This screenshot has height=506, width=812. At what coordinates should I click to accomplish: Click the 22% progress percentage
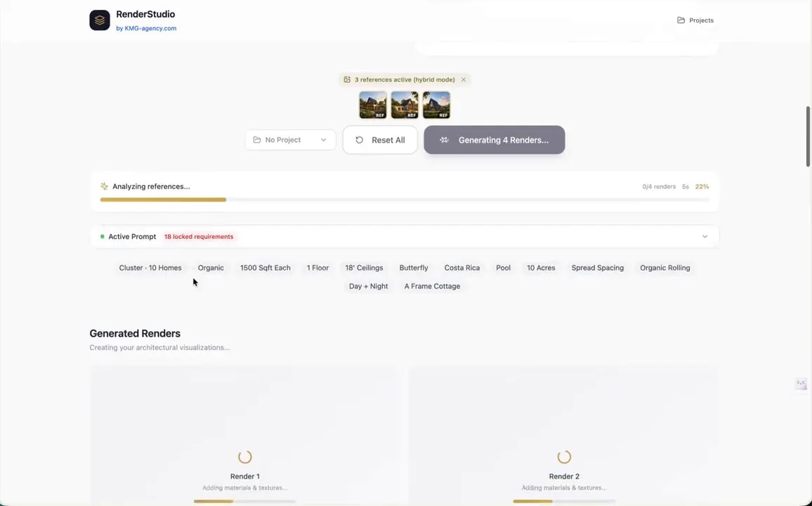tap(702, 186)
